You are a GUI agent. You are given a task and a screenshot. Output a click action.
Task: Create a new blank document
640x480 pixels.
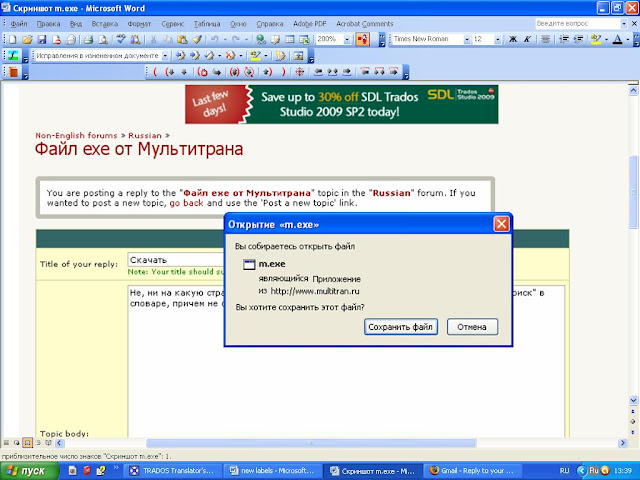[x=13, y=40]
